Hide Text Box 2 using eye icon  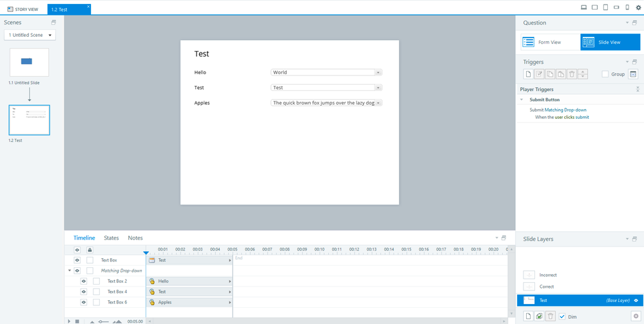(84, 281)
